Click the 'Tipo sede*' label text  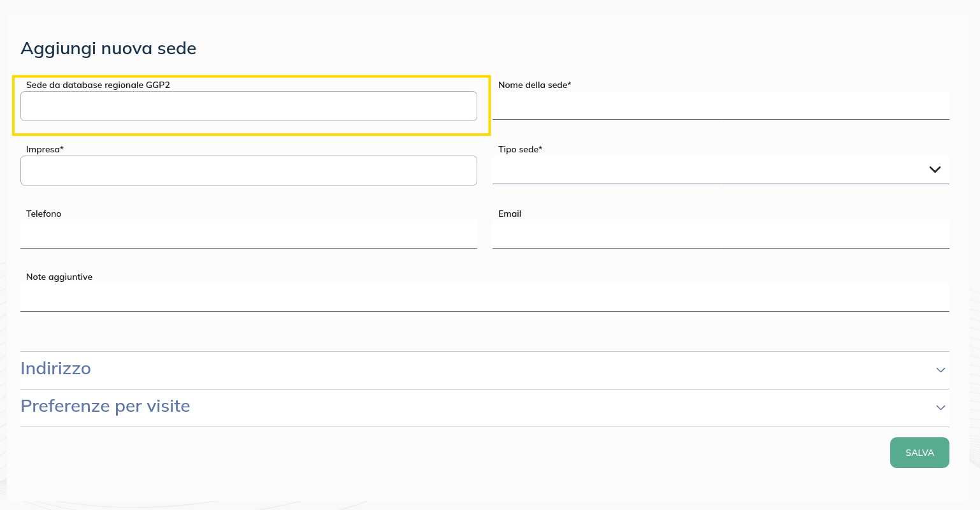(520, 149)
